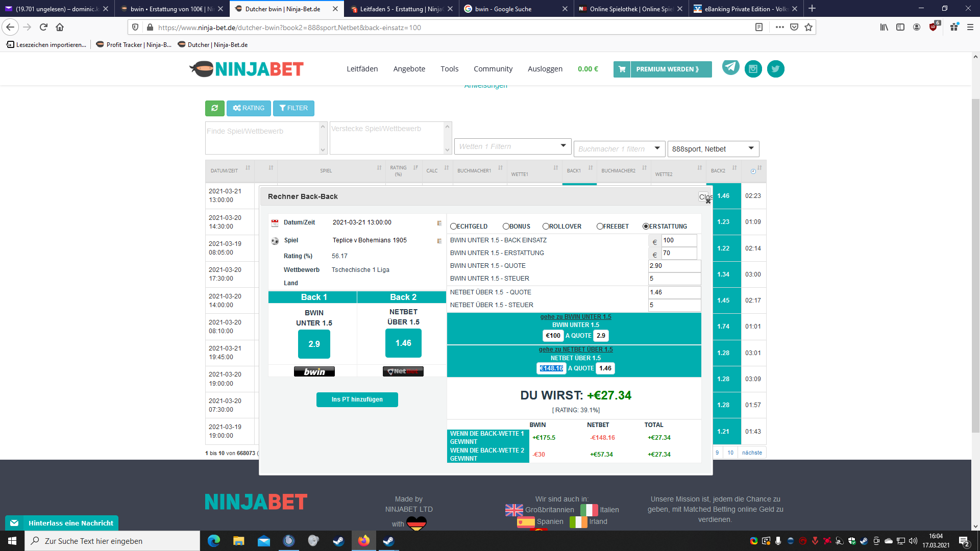Select the FREEBET radio option
980x551 pixels.
(x=600, y=227)
